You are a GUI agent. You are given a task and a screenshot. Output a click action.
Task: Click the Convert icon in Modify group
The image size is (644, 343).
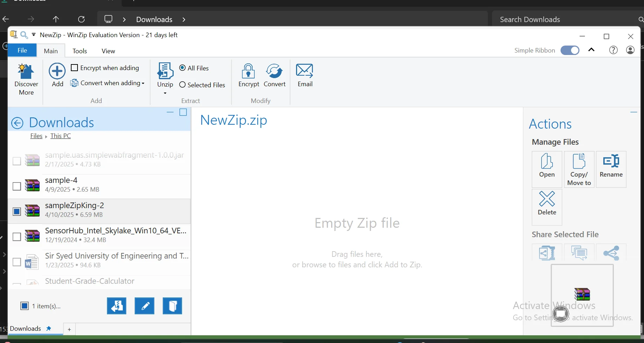[x=275, y=71]
